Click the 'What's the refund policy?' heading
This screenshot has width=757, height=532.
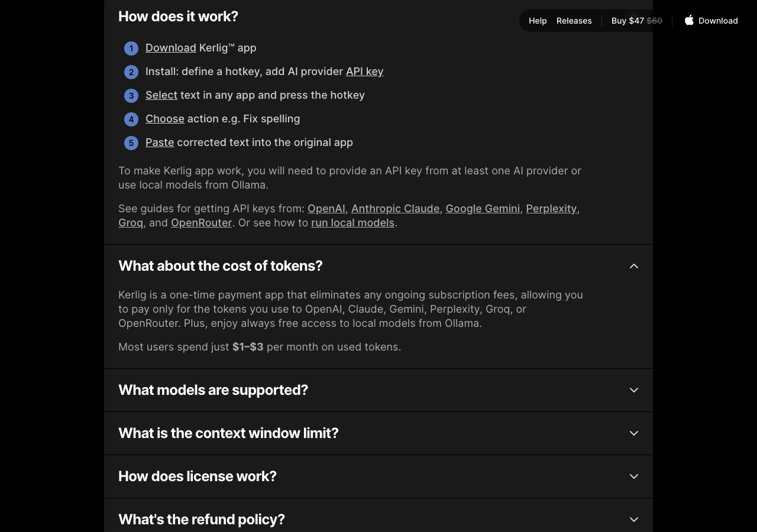click(x=202, y=520)
